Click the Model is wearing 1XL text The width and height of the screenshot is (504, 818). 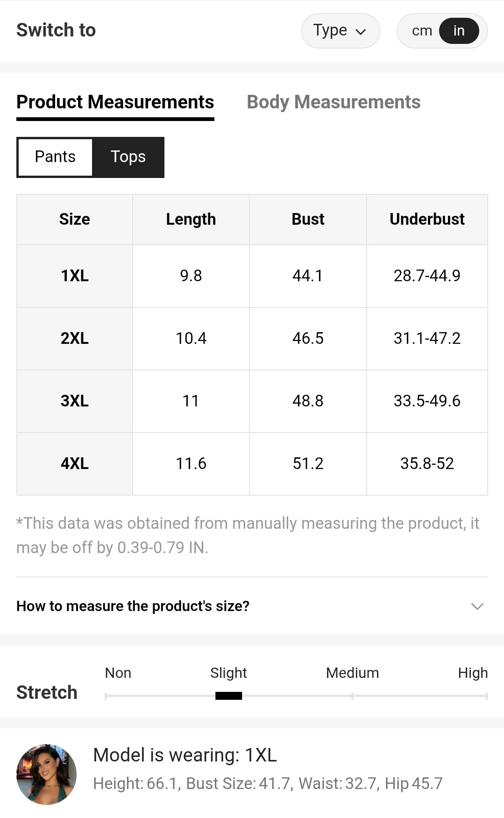pos(185,755)
